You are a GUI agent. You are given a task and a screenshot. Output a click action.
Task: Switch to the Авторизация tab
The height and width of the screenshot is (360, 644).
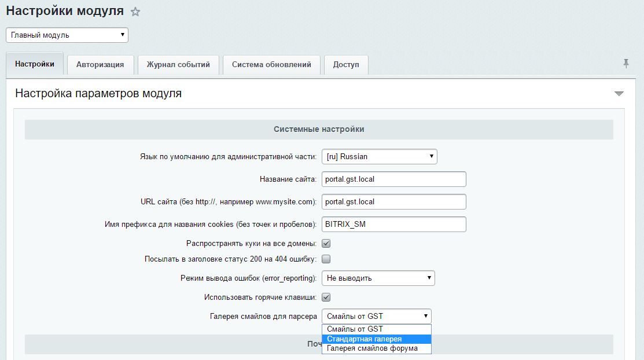[x=100, y=65]
